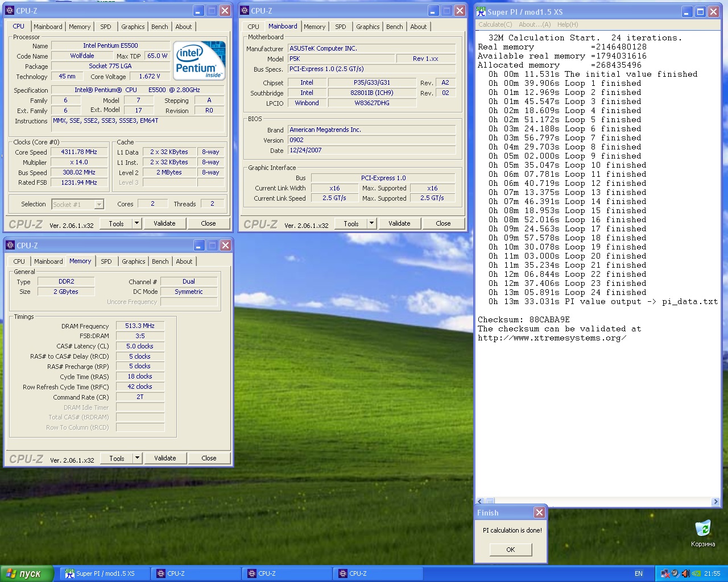Image resolution: width=728 pixels, height=582 pixels.
Task: Click the Core Speed value 4311.78 MHz
Action: 79,152
